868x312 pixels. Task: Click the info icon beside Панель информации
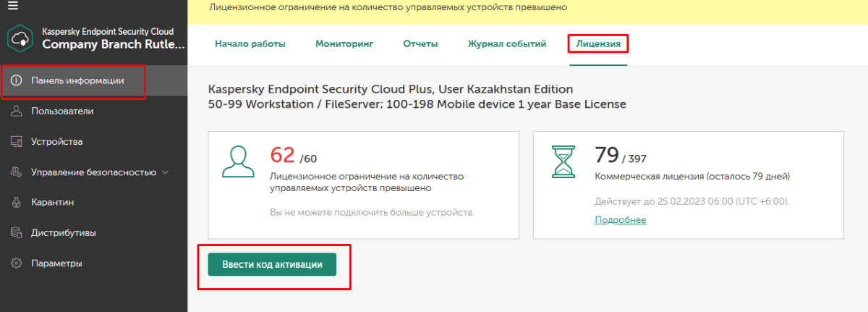(16, 80)
